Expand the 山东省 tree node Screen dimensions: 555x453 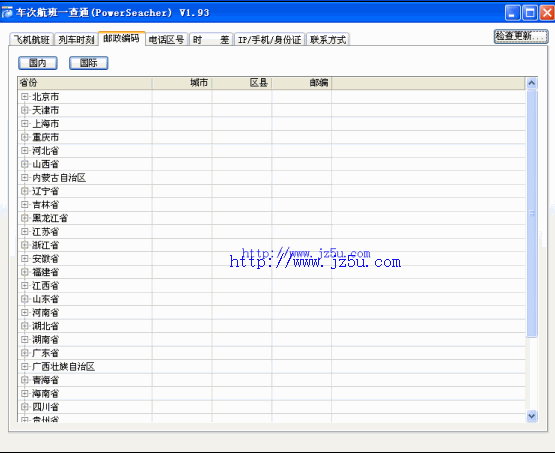[x=24, y=299]
